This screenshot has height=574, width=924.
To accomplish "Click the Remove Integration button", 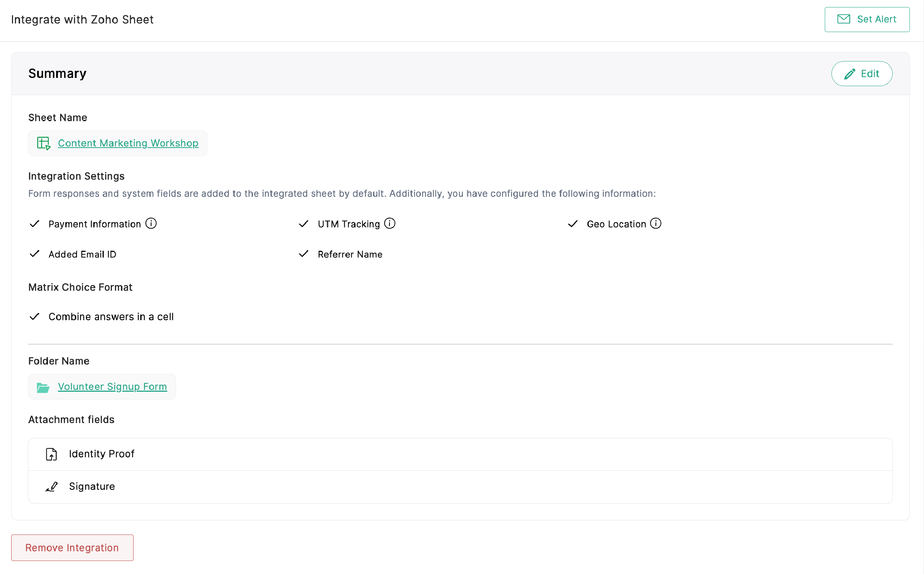I will tap(72, 548).
